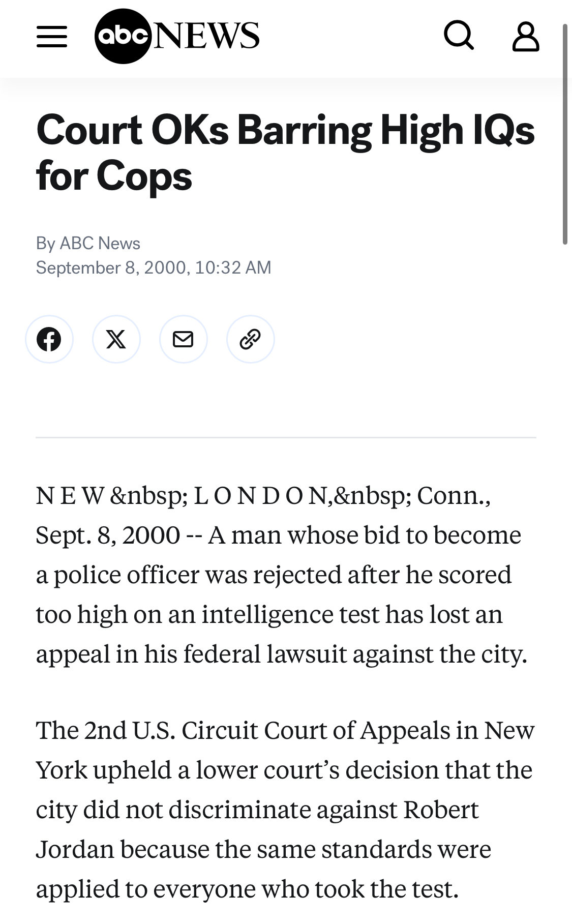Copy the article link icon
This screenshot has width=572, height=924.
pos(250,339)
